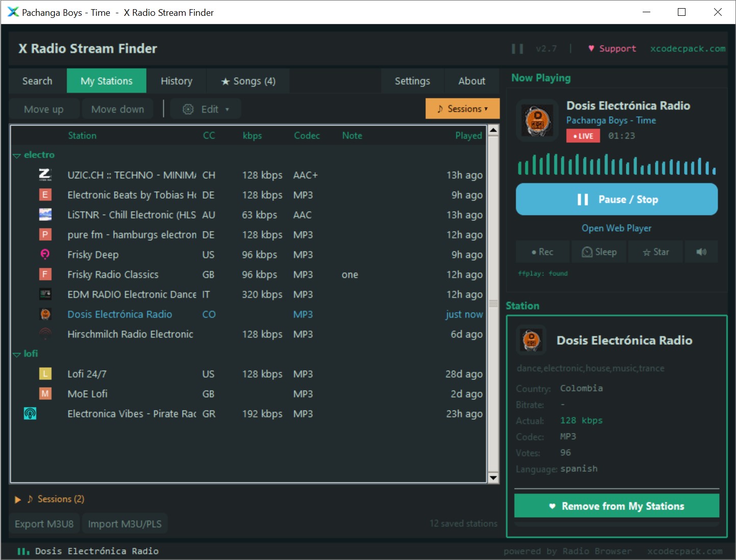Collapse the electro group
Image resolution: width=736 pixels, height=560 pixels.
point(17,155)
